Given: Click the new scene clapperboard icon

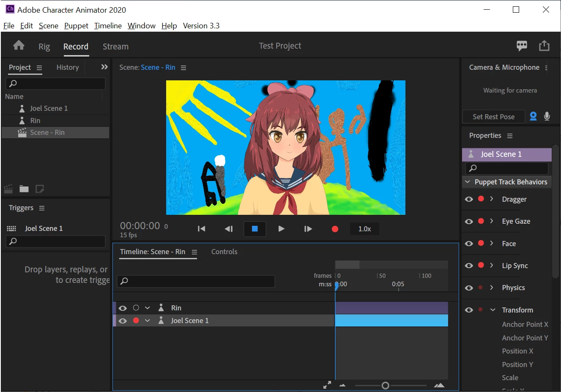Looking at the screenshot, I should tap(8, 189).
